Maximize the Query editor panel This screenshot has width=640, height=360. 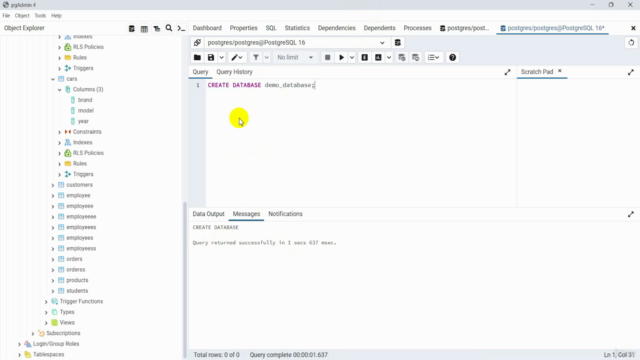point(507,72)
